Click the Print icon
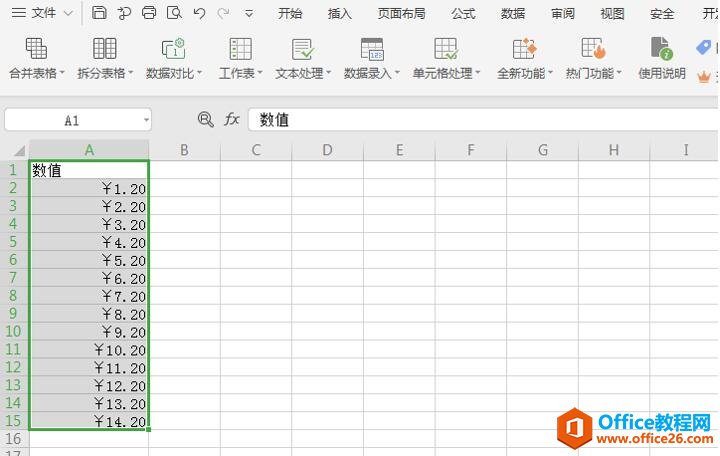Viewport: 720px width, 456px height. click(x=149, y=12)
